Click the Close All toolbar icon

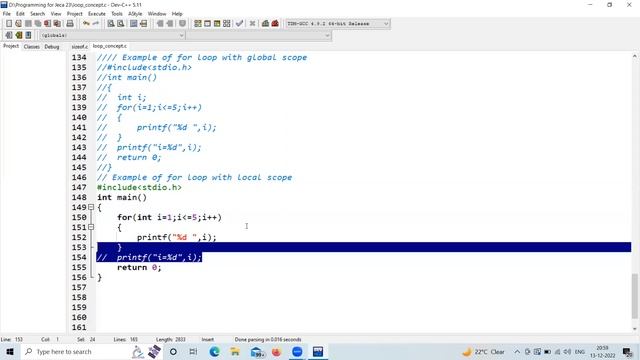tap(57, 24)
